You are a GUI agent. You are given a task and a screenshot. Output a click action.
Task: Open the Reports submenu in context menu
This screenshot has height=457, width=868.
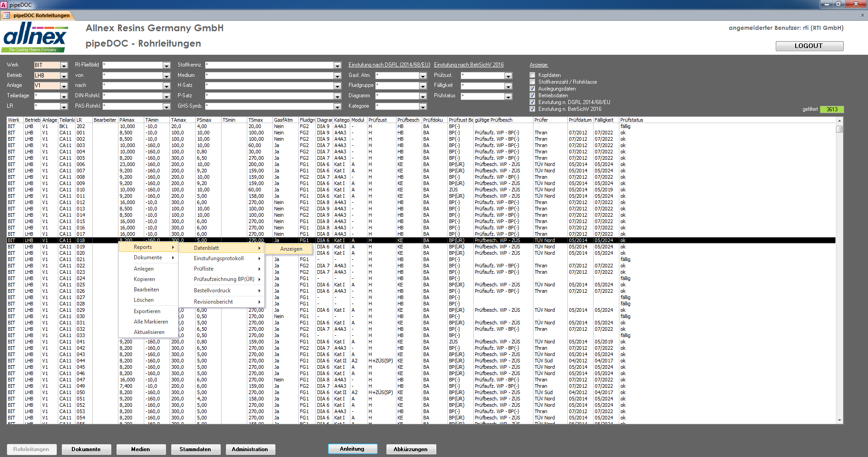click(x=148, y=247)
